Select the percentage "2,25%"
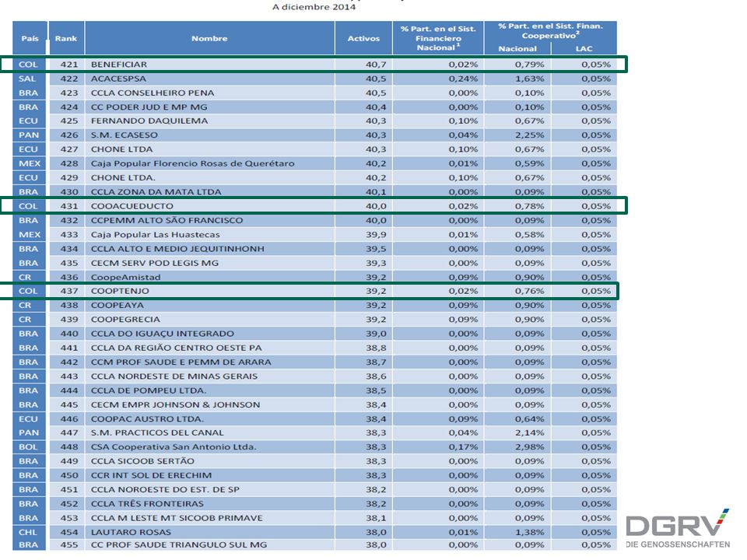The width and height of the screenshot is (747, 560). pos(529,135)
